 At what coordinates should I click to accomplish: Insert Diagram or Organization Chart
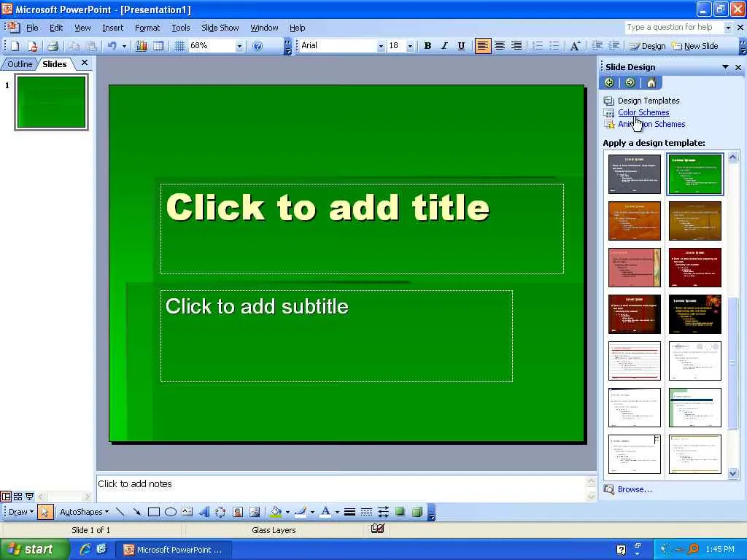point(220,512)
